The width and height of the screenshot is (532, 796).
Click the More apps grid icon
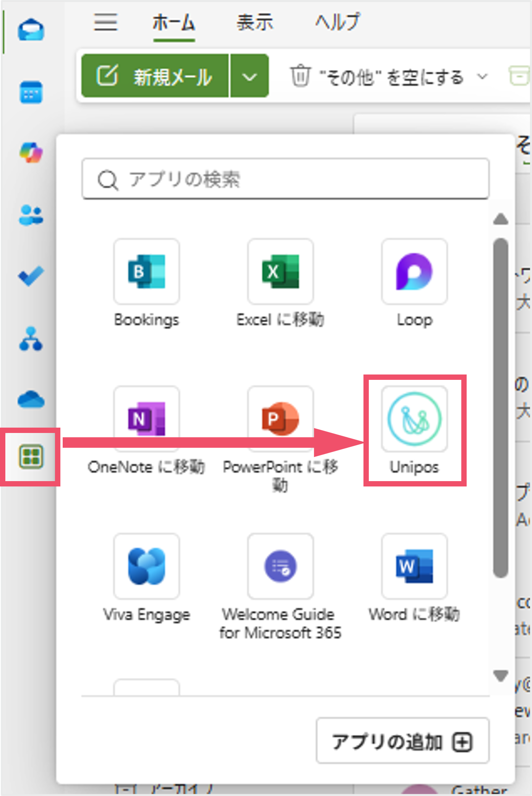[x=31, y=456]
